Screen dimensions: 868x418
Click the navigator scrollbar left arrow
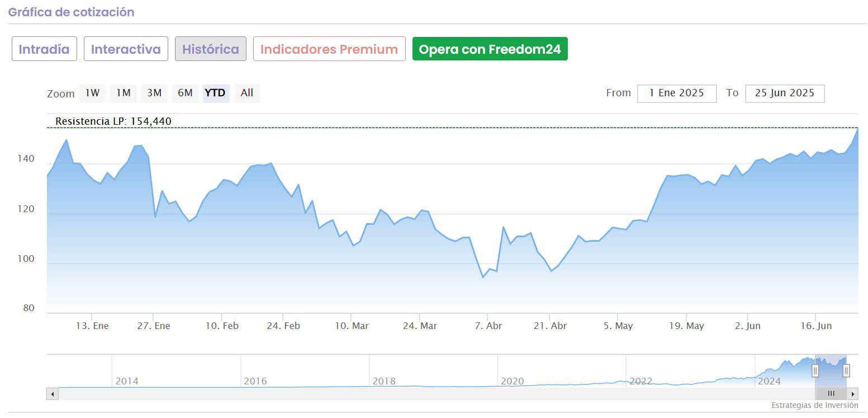coord(53,394)
